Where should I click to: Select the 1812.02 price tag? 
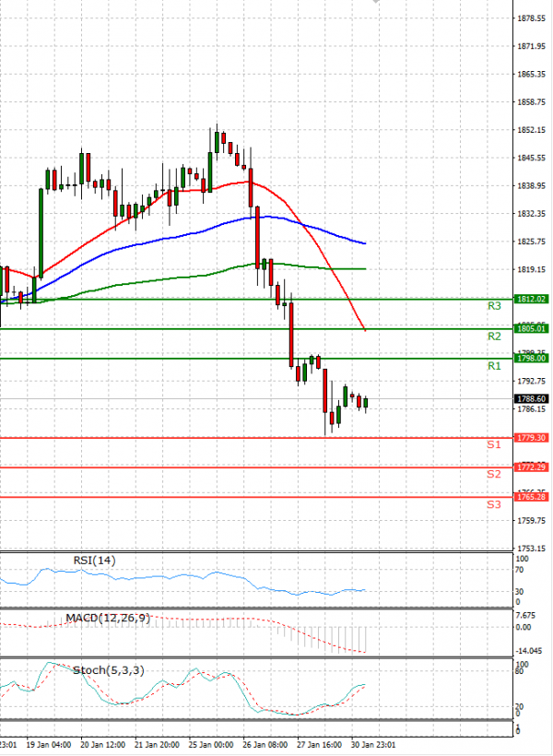pos(531,300)
